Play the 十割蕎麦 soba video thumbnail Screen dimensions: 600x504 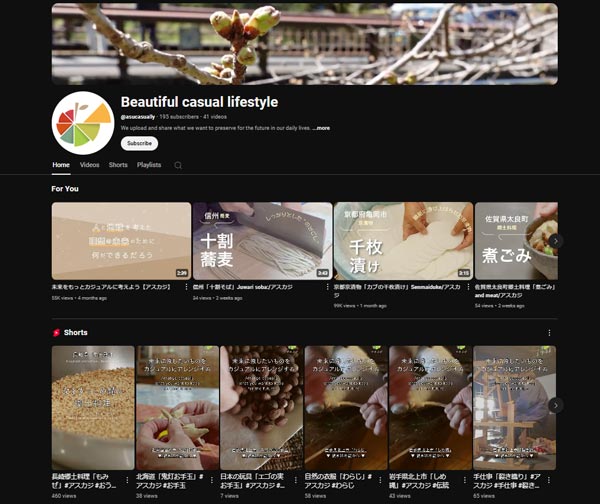coord(262,241)
